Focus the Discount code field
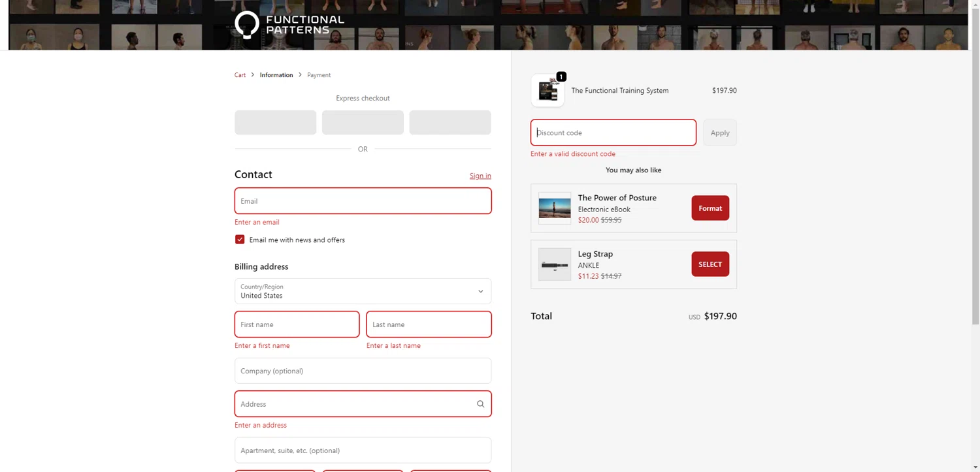The height and width of the screenshot is (472, 980). coord(613,133)
